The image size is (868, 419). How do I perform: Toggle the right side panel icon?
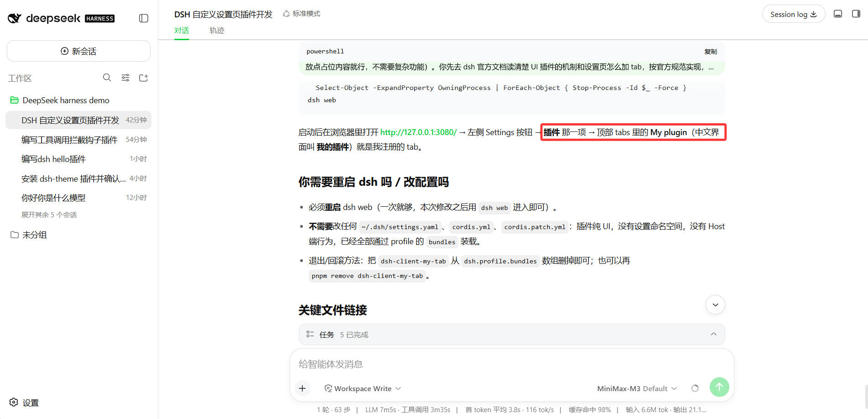coord(856,14)
